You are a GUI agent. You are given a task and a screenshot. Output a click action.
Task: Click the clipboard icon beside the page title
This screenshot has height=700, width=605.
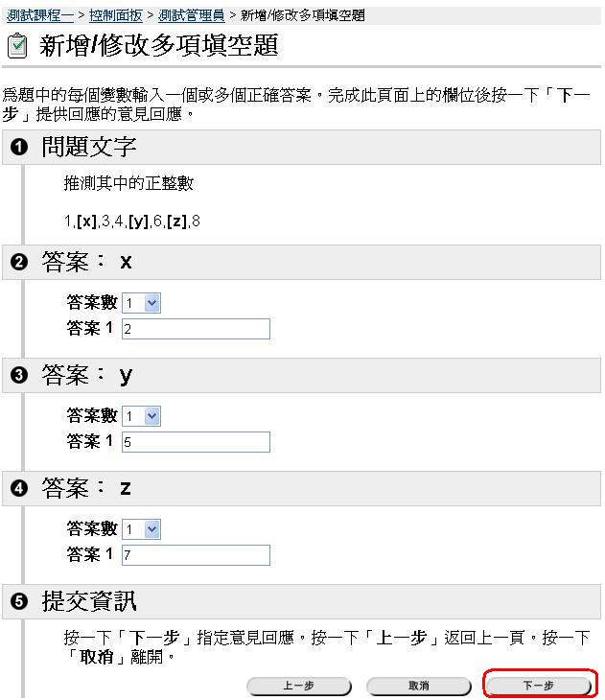point(16,46)
